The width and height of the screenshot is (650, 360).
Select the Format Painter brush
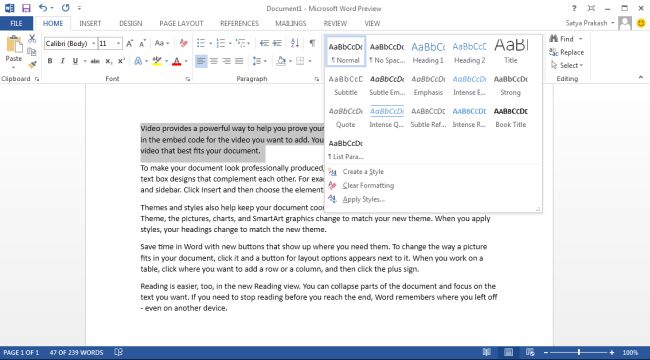pos(32,64)
